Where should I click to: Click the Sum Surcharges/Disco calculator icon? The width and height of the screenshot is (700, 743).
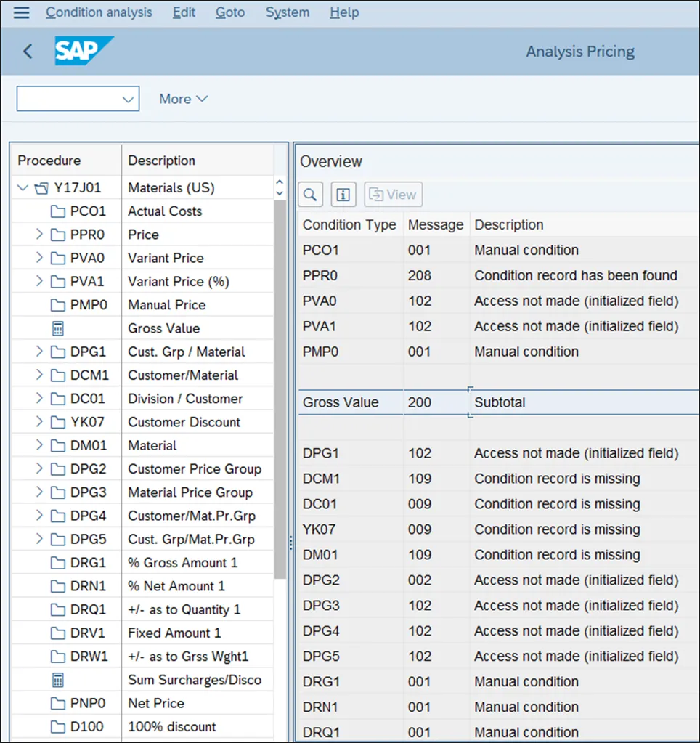pos(58,680)
